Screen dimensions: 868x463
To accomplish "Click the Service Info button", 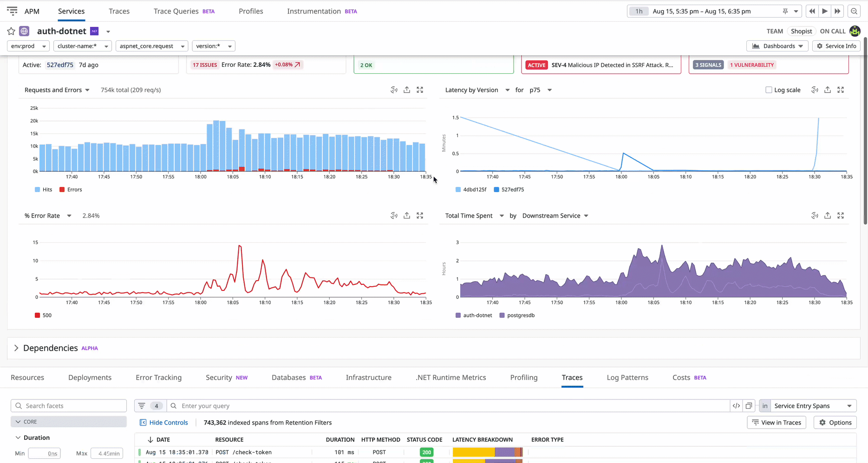I will coord(836,46).
